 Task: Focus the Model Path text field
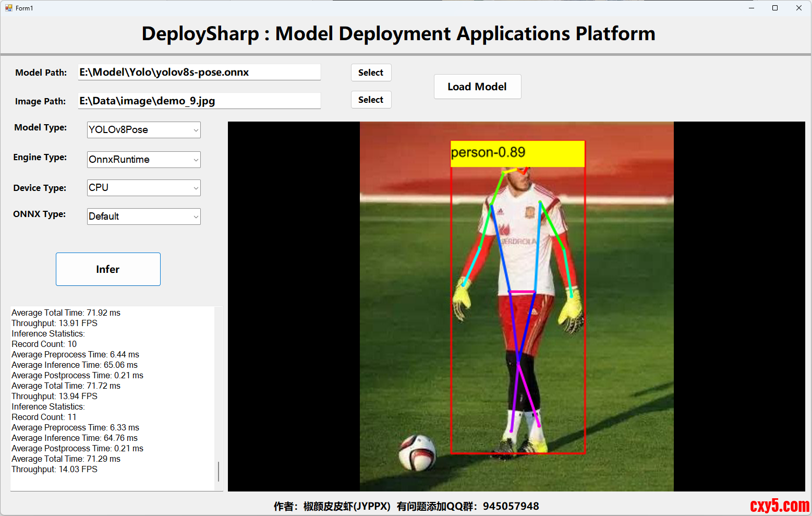click(199, 73)
